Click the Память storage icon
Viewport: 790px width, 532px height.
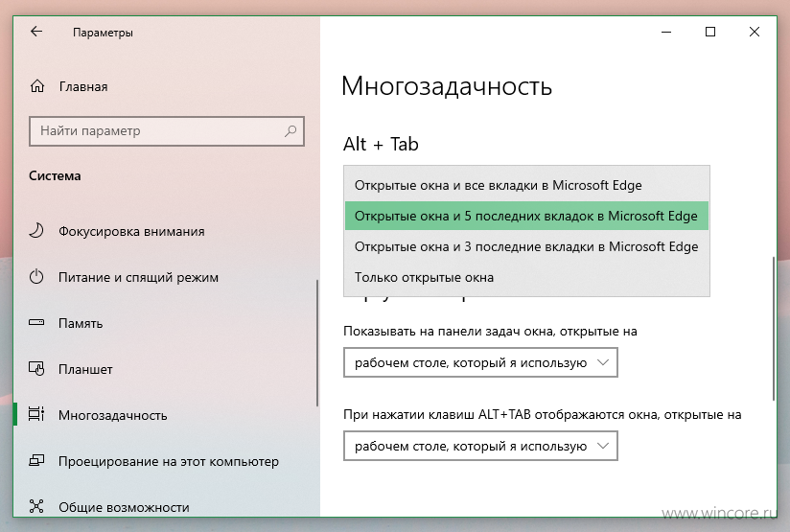[x=36, y=322]
